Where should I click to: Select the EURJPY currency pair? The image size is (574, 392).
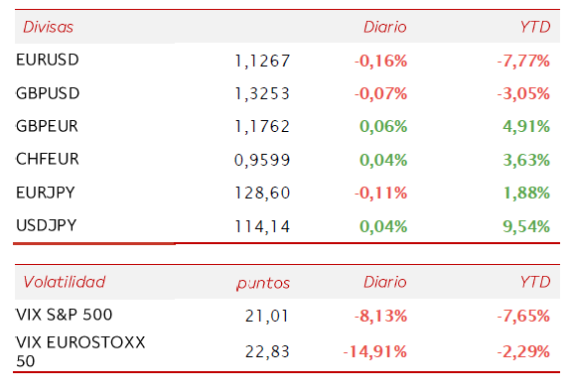click(x=46, y=193)
